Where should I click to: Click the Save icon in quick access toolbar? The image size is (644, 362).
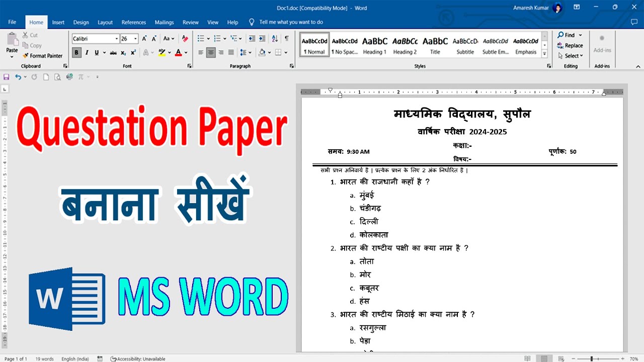pos(7,77)
